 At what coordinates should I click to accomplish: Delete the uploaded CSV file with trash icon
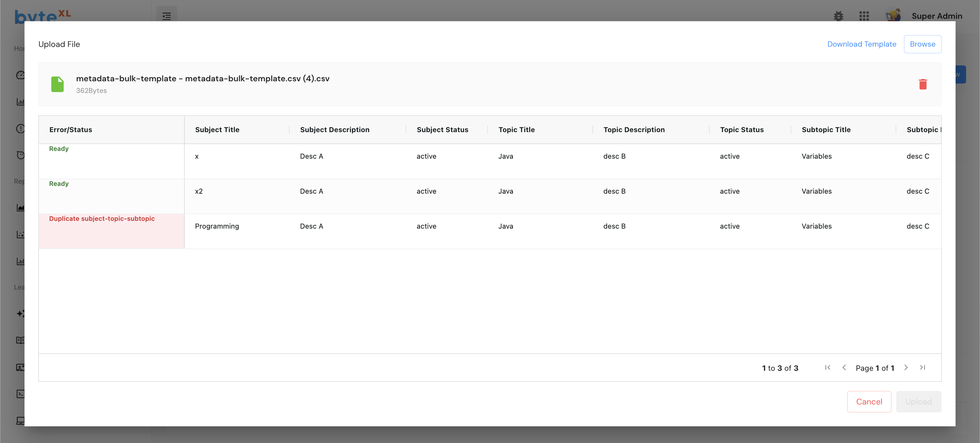click(923, 84)
